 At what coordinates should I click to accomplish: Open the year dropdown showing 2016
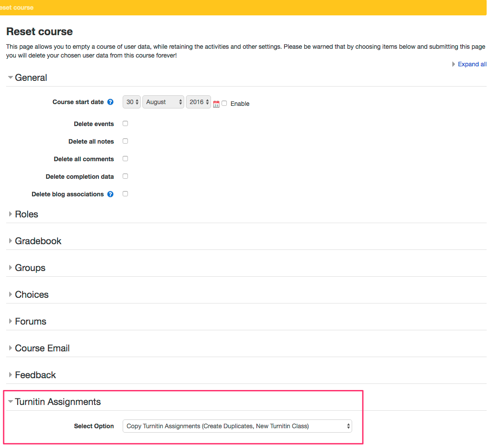click(199, 102)
